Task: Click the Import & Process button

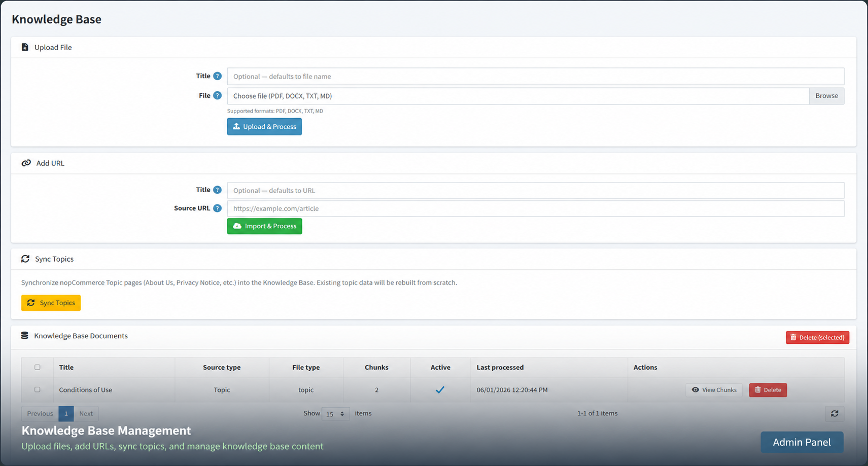Action: coord(264,226)
